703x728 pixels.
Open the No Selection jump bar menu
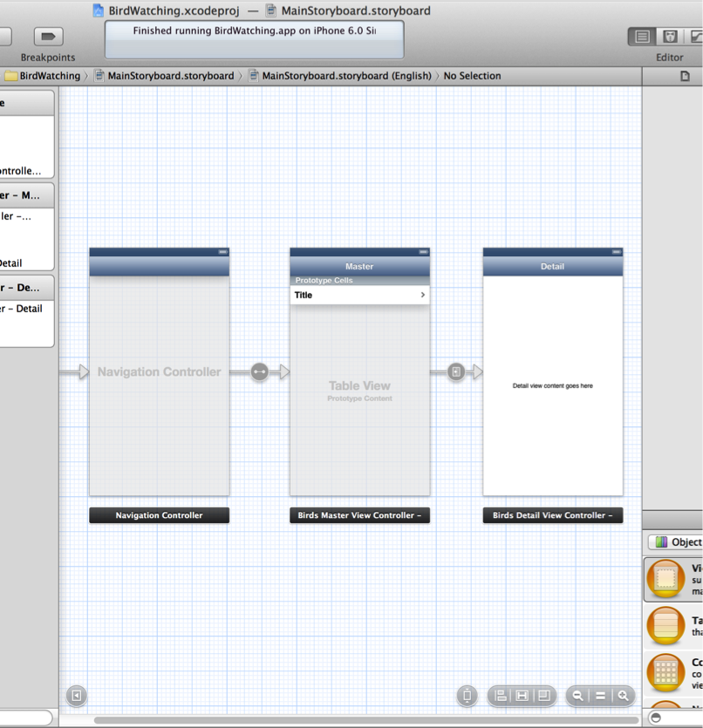[x=472, y=76]
